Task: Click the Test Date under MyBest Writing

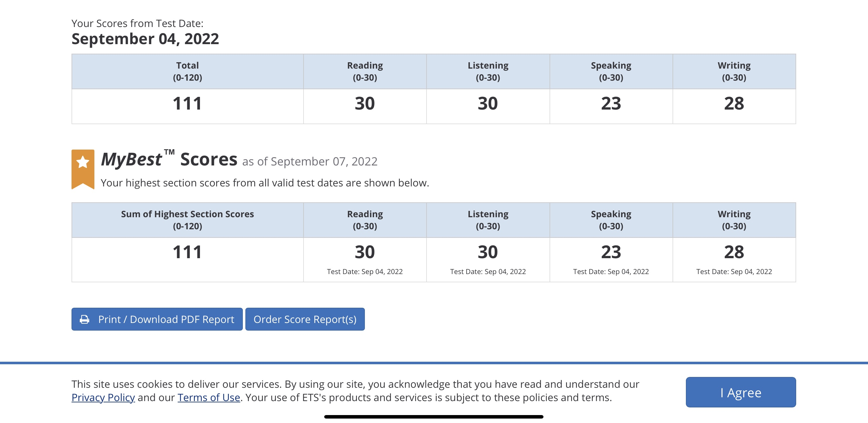Action: tap(734, 272)
